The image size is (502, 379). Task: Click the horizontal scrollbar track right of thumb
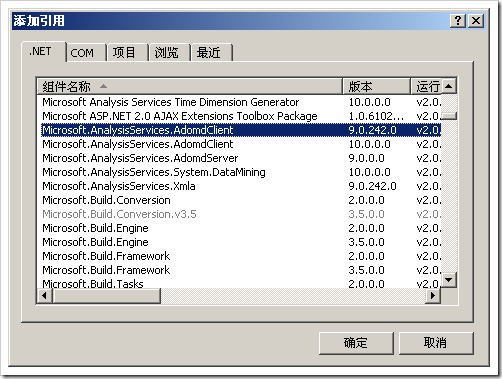point(293,296)
